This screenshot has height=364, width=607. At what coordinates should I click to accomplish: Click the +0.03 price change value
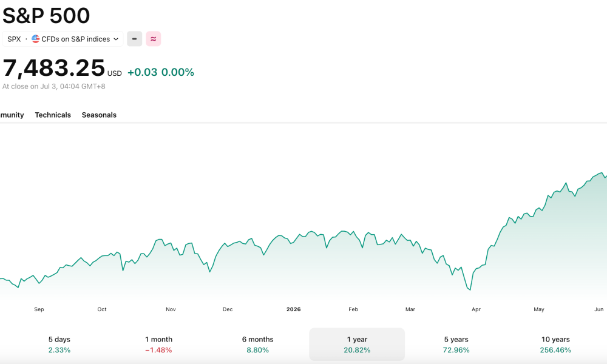click(x=143, y=72)
